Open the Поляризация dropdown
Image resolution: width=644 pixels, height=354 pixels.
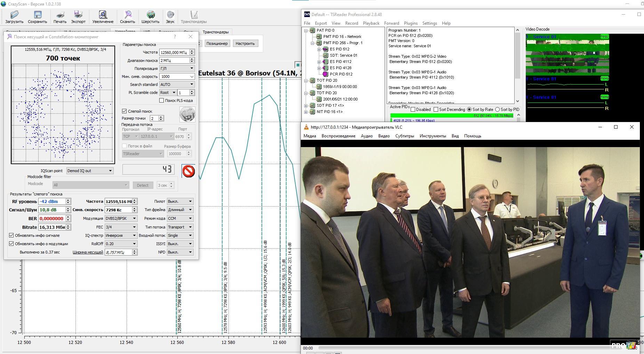(177, 69)
